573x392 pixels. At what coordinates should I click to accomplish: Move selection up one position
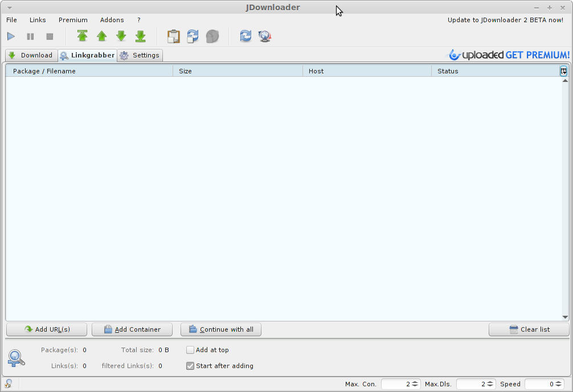101,36
